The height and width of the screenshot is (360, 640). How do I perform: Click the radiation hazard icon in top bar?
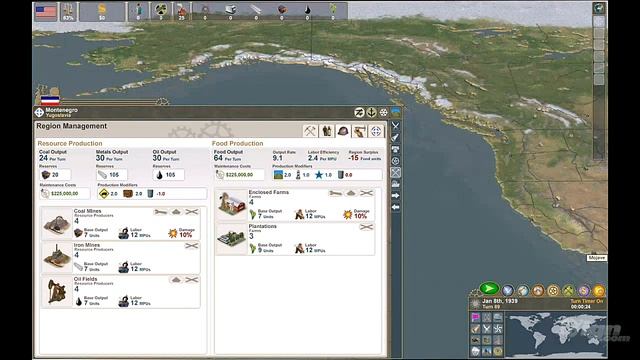coord(161,9)
